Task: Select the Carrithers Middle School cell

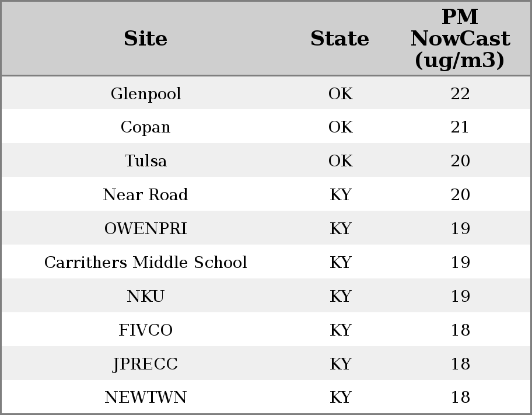Action: tap(145, 263)
